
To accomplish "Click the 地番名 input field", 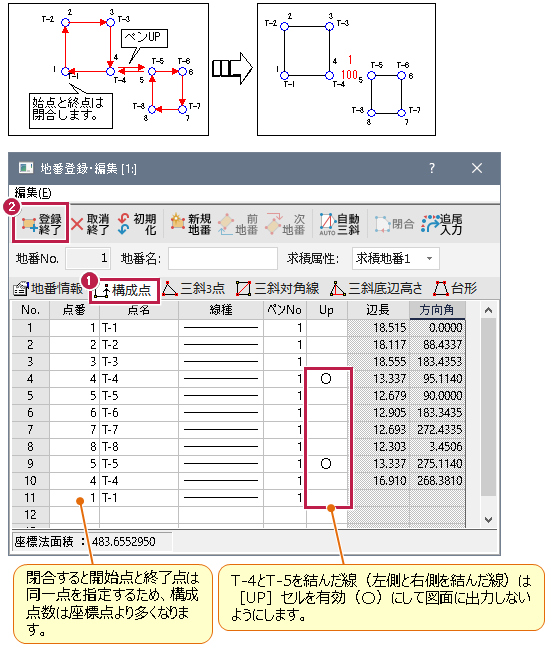I will click(223, 259).
